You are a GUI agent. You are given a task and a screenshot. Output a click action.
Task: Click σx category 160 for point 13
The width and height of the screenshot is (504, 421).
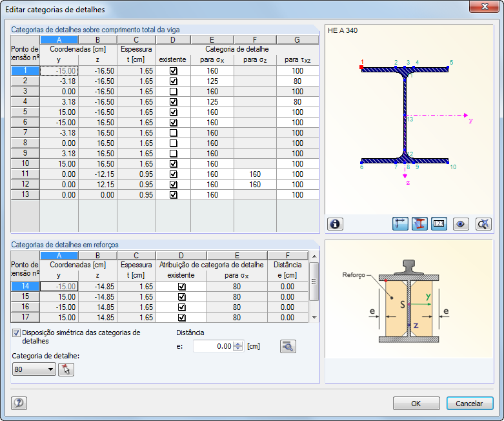(212, 194)
